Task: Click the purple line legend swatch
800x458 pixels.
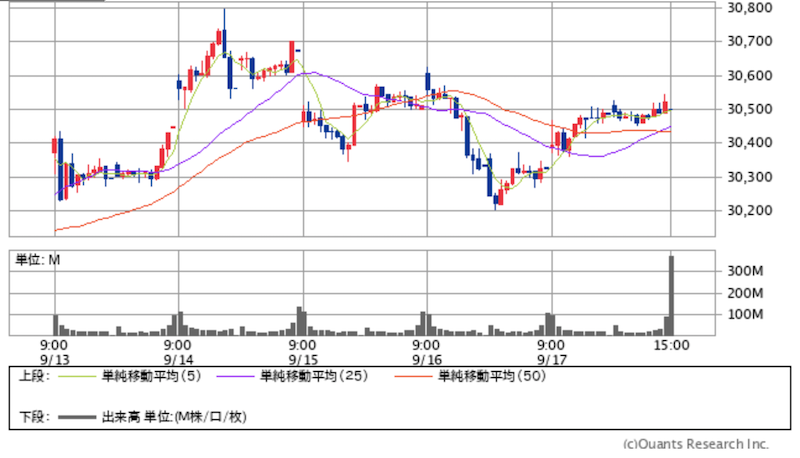Action: coord(235,377)
